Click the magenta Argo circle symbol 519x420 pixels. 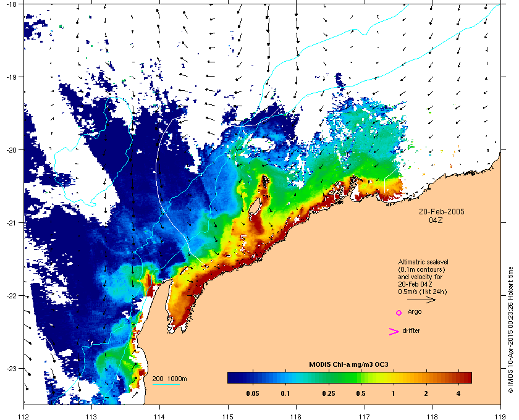(x=399, y=313)
